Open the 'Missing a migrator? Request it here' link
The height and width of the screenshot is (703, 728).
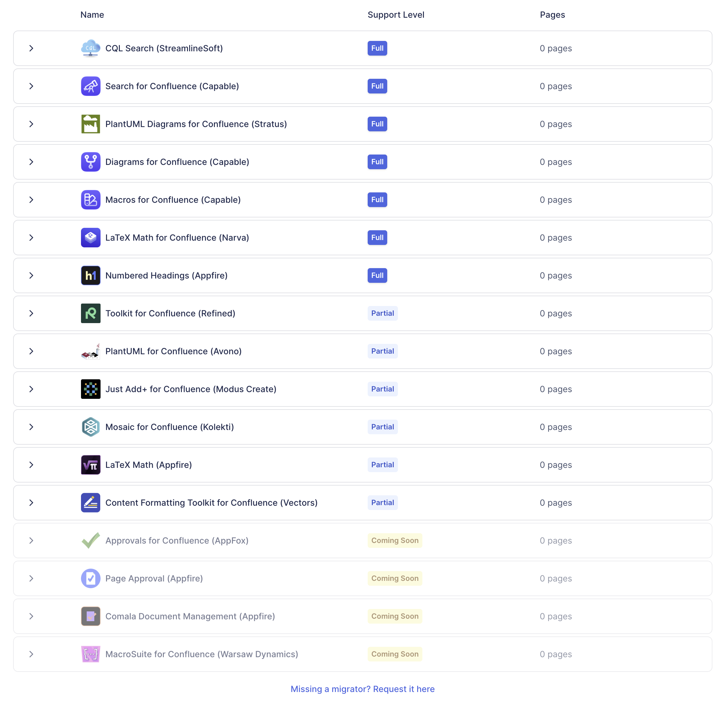coord(362,689)
